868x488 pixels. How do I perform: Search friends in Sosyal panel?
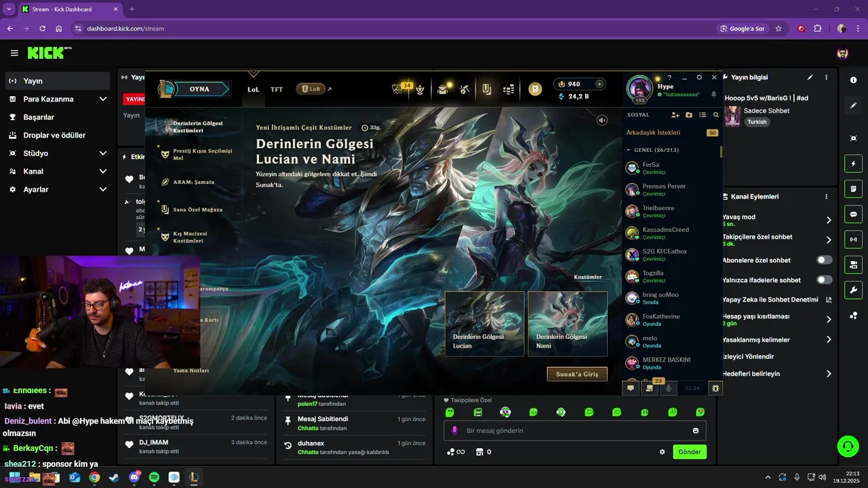tap(715, 115)
